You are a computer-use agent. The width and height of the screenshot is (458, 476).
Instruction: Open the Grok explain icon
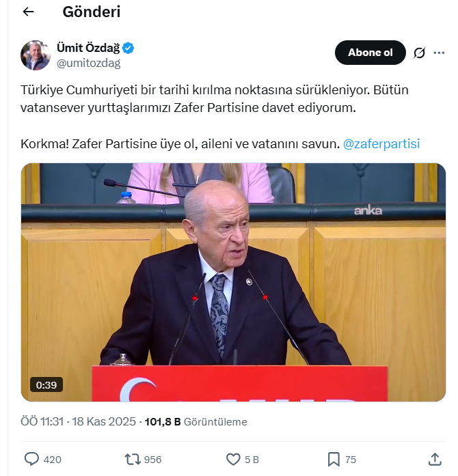tap(420, 53)
